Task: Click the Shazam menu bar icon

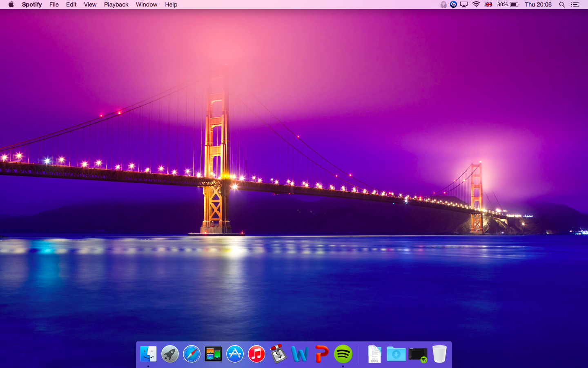Action: coord(453,4)
